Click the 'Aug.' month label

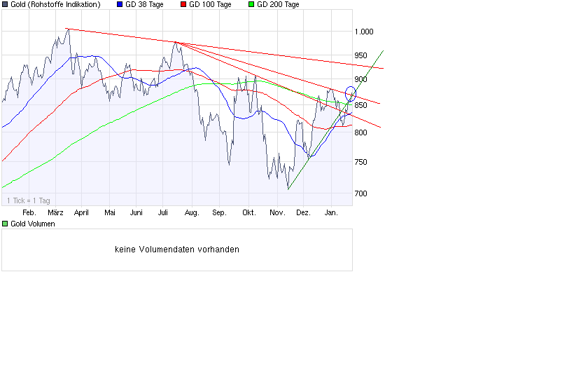point(192,212)
